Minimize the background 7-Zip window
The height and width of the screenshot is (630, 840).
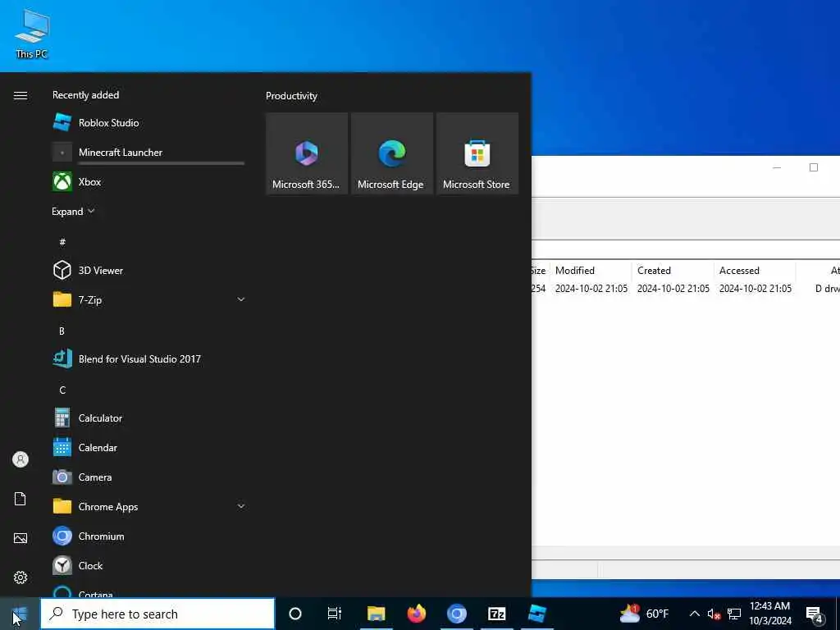tap(777, 167)
